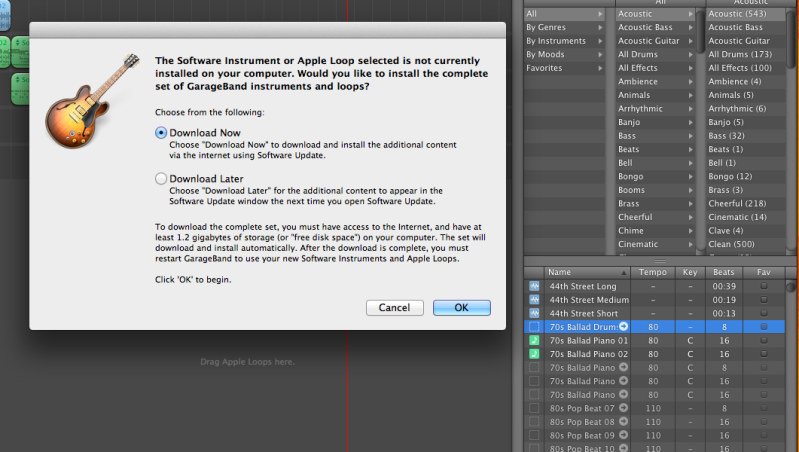Toggle favorite checkbox for 44th Street Short
The width and height of the screenshot is (799, 452).
pyautogui.click(x=763, y=313)
